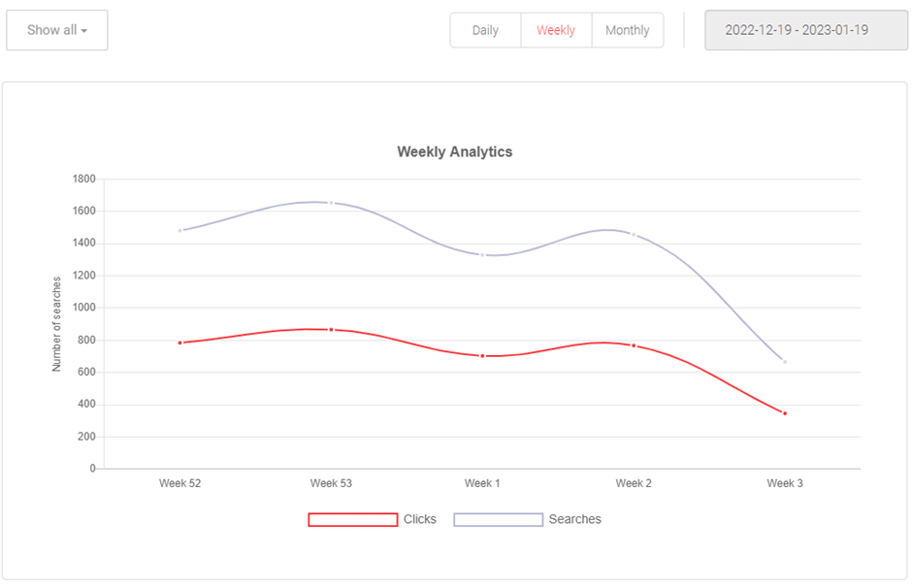
Task: Click the Week 3 data point on Clicks line
Action: coord(784,411)
